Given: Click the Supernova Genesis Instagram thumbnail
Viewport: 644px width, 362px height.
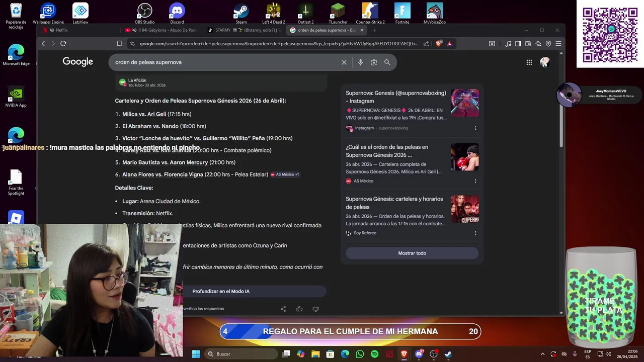Looking at the screenshot, I should coord(465,103).
